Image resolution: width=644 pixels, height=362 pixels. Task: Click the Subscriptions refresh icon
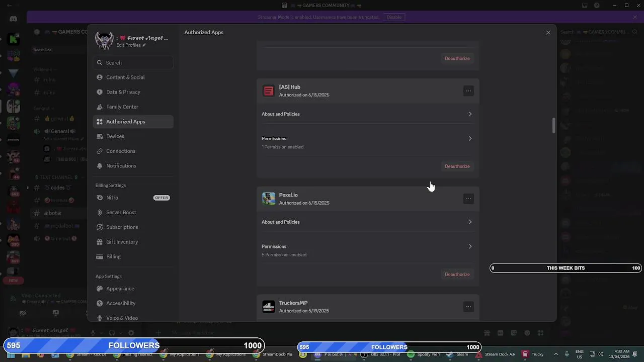point(100,227)
